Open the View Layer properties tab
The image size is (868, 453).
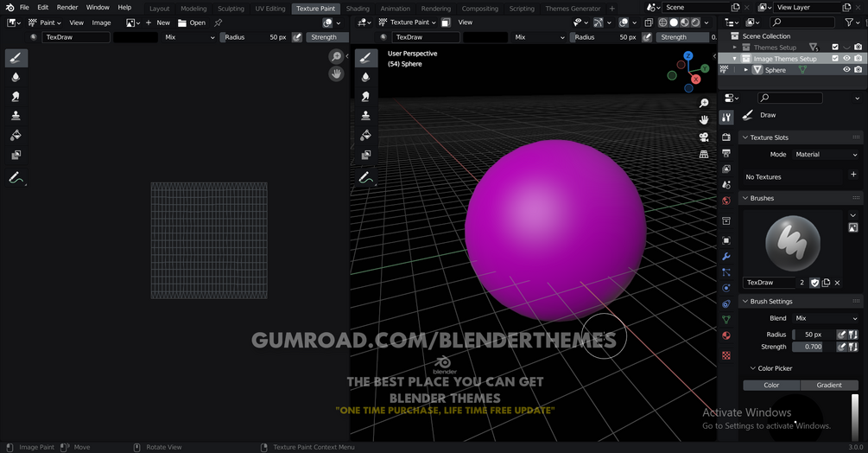click(x=726, y=169)
